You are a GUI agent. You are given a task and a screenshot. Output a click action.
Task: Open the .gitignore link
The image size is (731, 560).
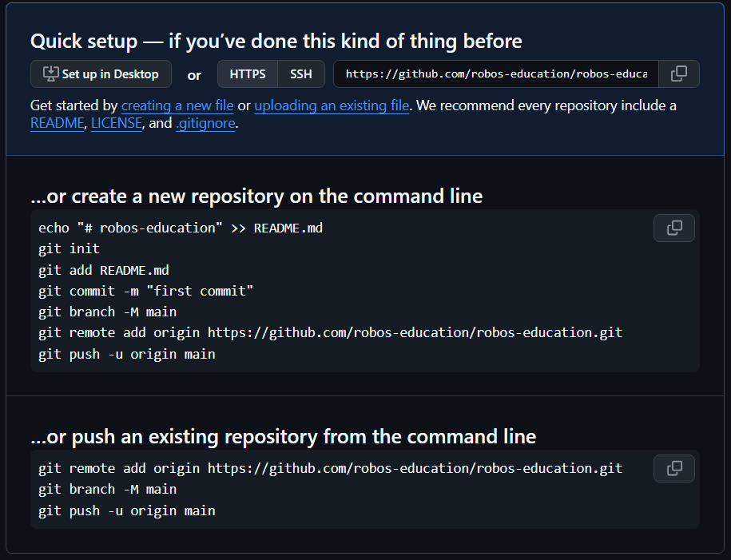point(205,122)
